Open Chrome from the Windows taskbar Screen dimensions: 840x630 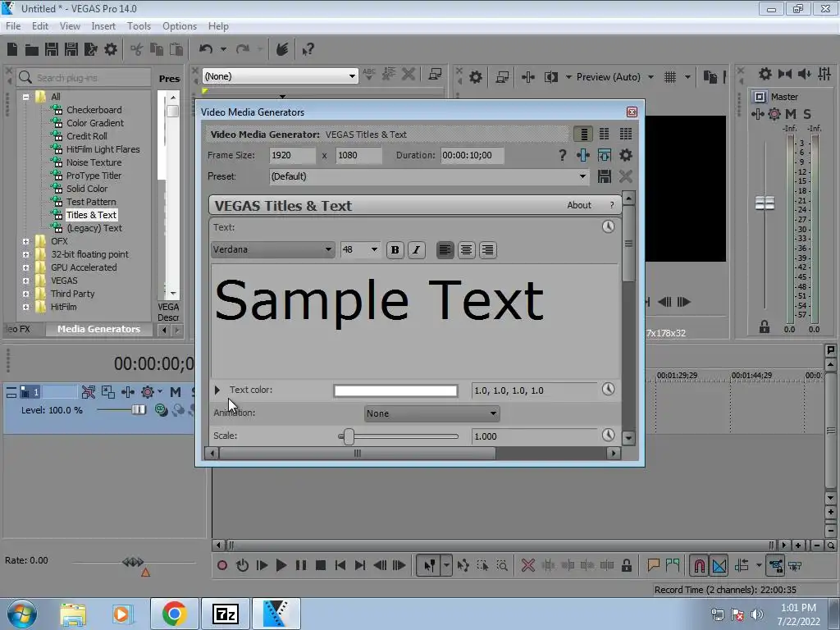point(175,614)
